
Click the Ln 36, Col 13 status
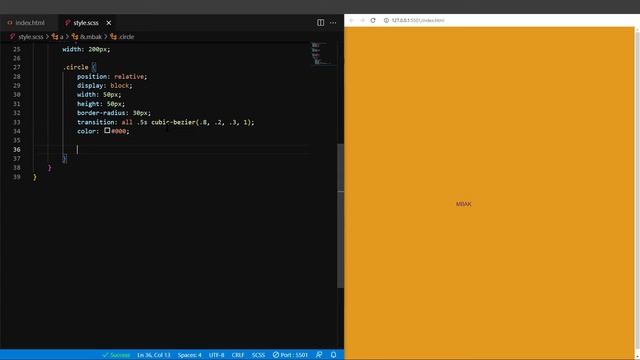click(153, 355)
